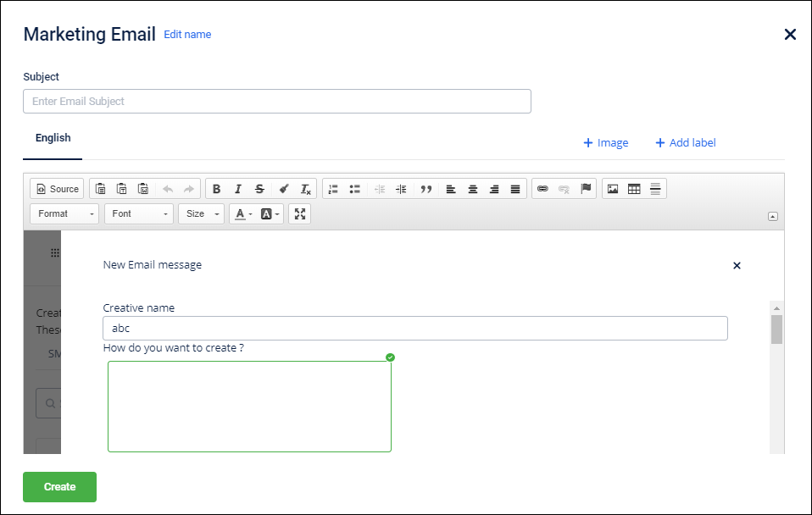Apply Block Quote formatting
812x515 pixels.
pyautogui.click(x=426, y=189)
